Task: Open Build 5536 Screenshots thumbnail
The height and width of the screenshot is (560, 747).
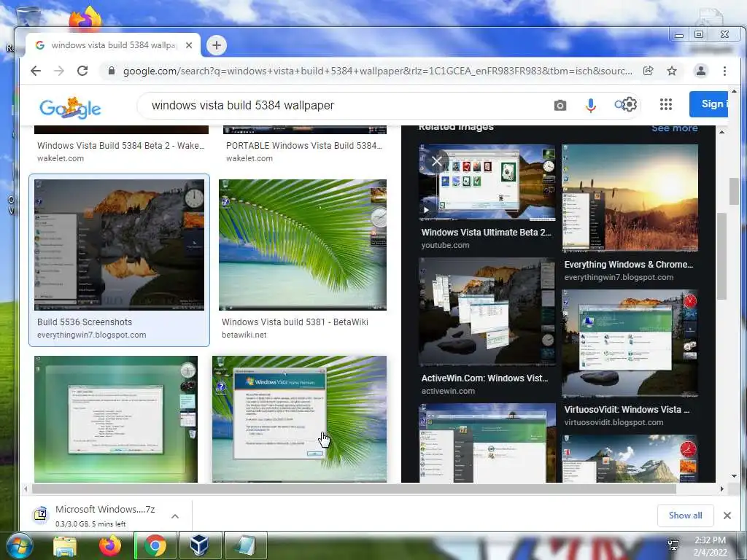Action: [119, 244]
